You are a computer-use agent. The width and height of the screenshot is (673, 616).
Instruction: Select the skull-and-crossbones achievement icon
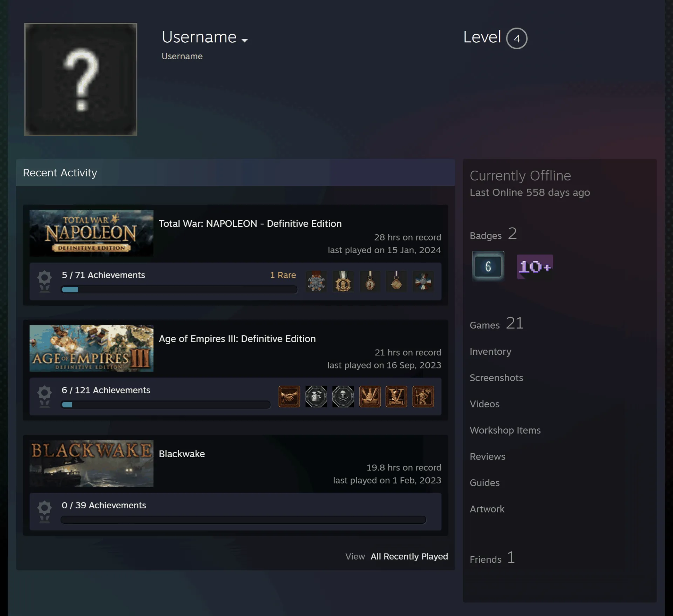tap(343, 396)
